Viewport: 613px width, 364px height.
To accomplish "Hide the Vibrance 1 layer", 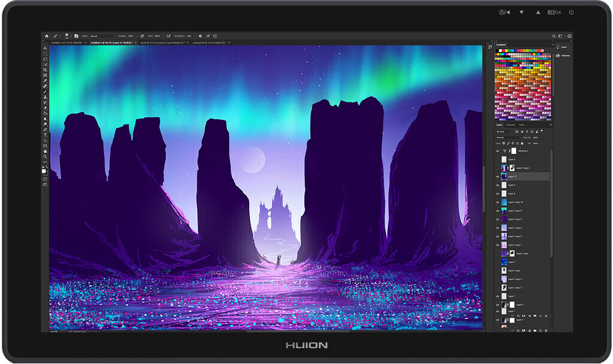I will click(497, 151).
